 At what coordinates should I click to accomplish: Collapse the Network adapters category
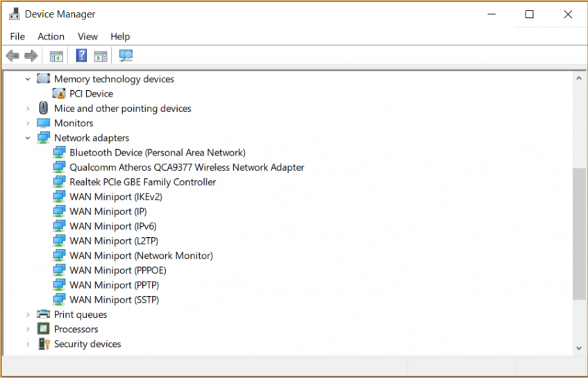coord(28,138)
